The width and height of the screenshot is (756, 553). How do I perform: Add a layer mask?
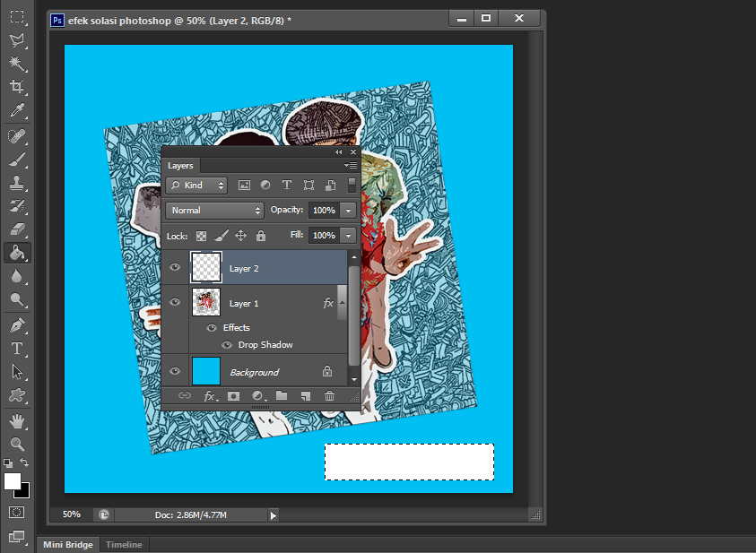click(233, 396)
